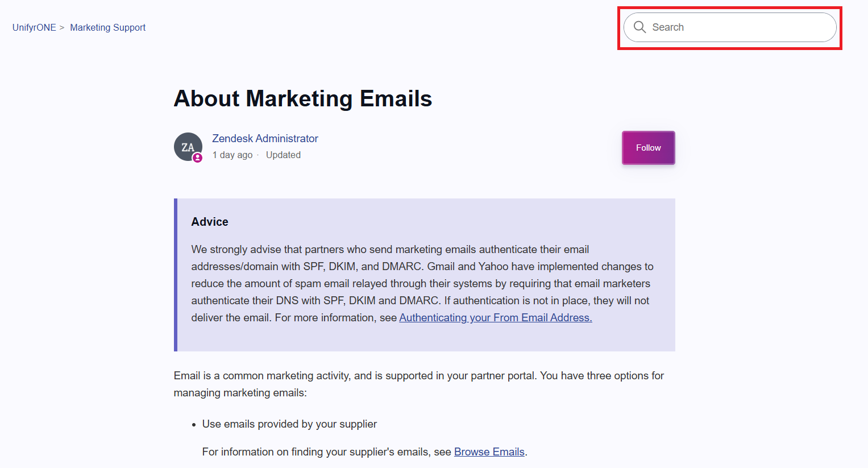Focus the Search input field
The image size is (868, 468).
click(739, 27)
